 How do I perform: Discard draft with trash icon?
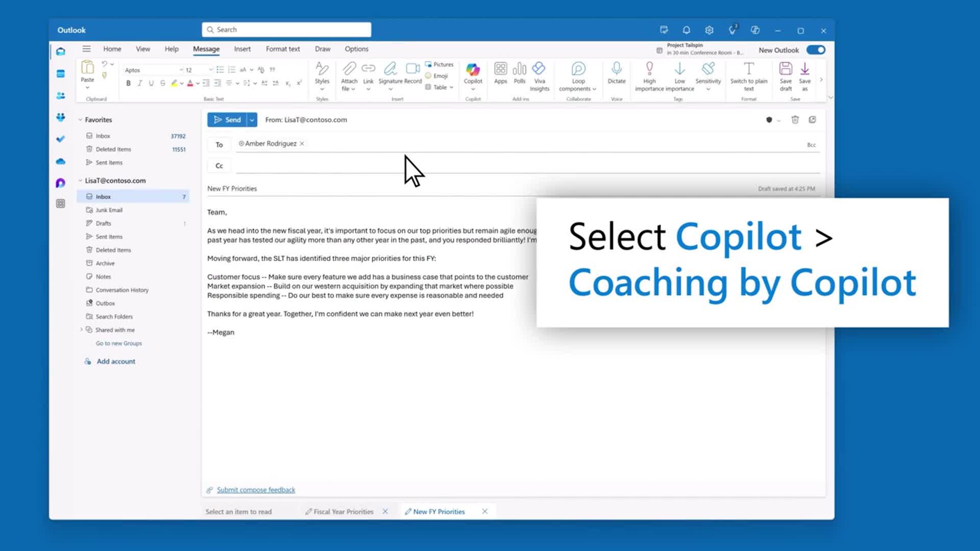click(x=795, y=119)
